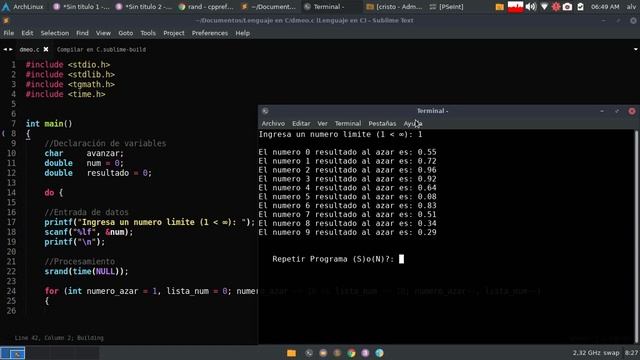Switch to the '*Sin titulo 1' taskbar window
This screenshot has height=360, width=640.
(x=82, y=7)
